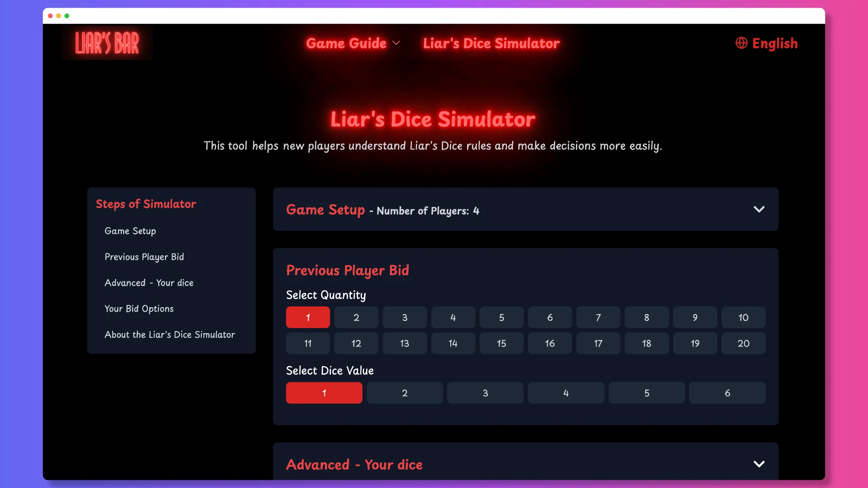Image resolution: width=868 pixels, height=488 pixels.
Task: Toggle dice value back to '1'
Action: 324,393
